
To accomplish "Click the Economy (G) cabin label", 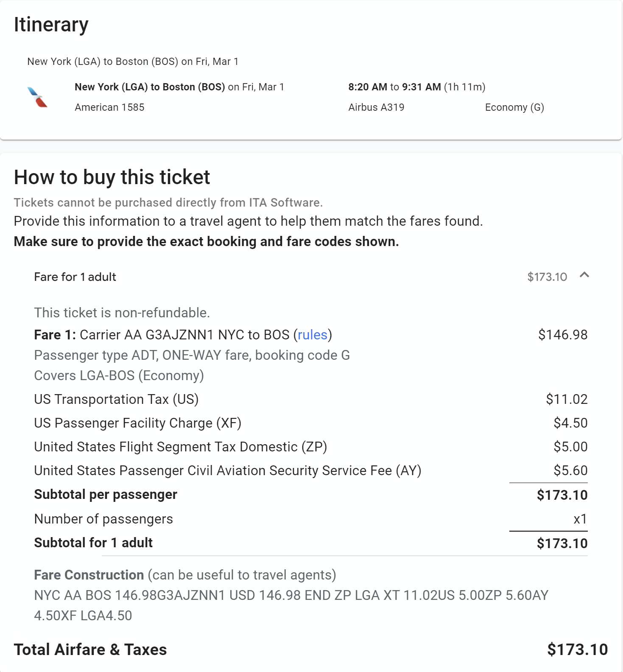I will (514, 107).
